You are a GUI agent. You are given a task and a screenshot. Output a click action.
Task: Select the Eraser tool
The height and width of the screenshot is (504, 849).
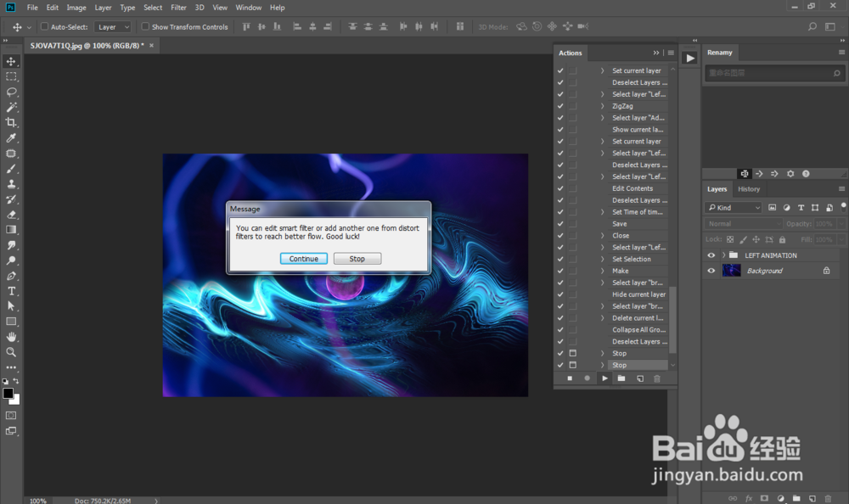point(11,215)
